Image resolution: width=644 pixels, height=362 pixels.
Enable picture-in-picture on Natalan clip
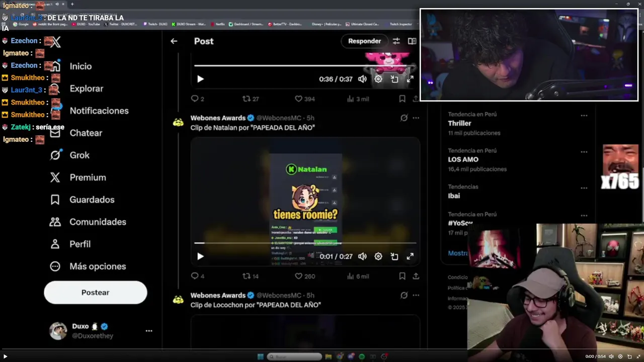pyautogui.click(x=394, y=256)
